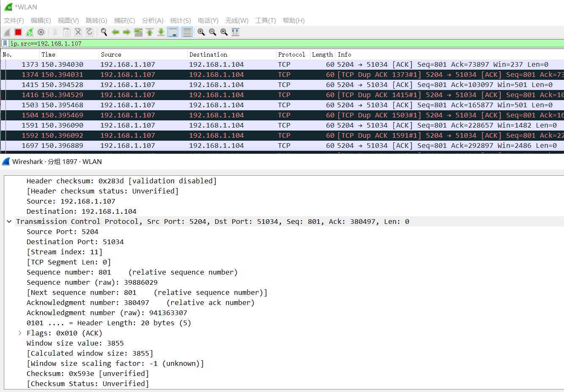Stop the capture with the red square
This screenshot has width=564, height=392.
click(x=18, y=32)
